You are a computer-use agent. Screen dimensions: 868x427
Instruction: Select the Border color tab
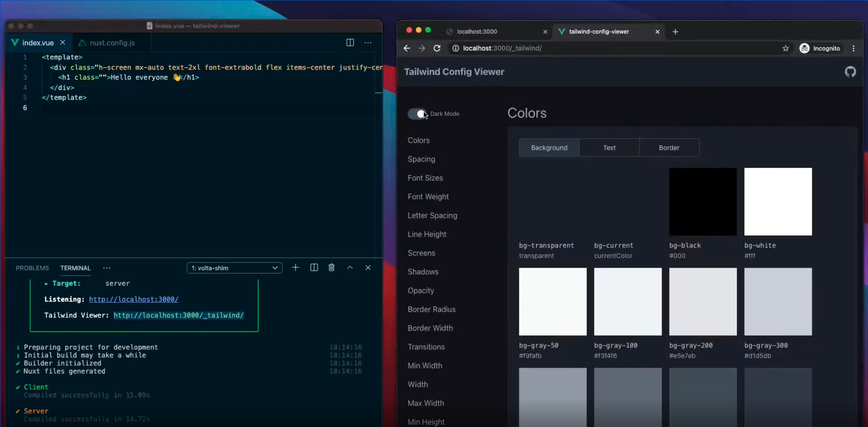point(669,147)
